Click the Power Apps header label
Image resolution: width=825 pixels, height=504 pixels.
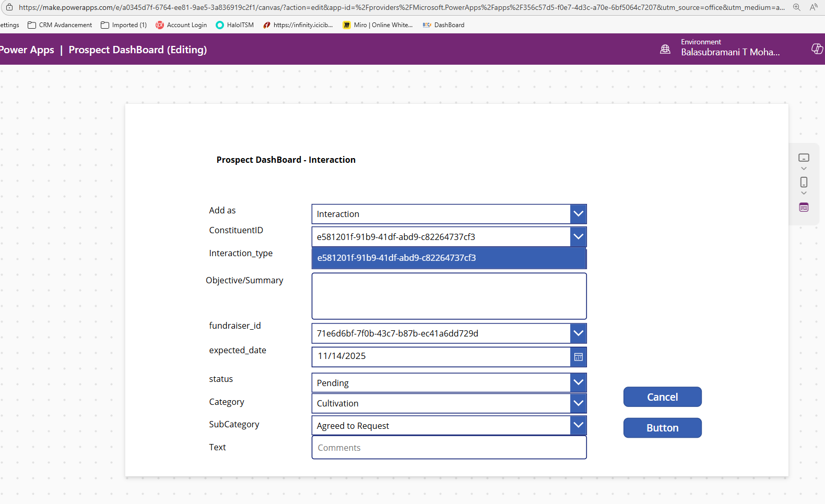[x=26, y=50]
